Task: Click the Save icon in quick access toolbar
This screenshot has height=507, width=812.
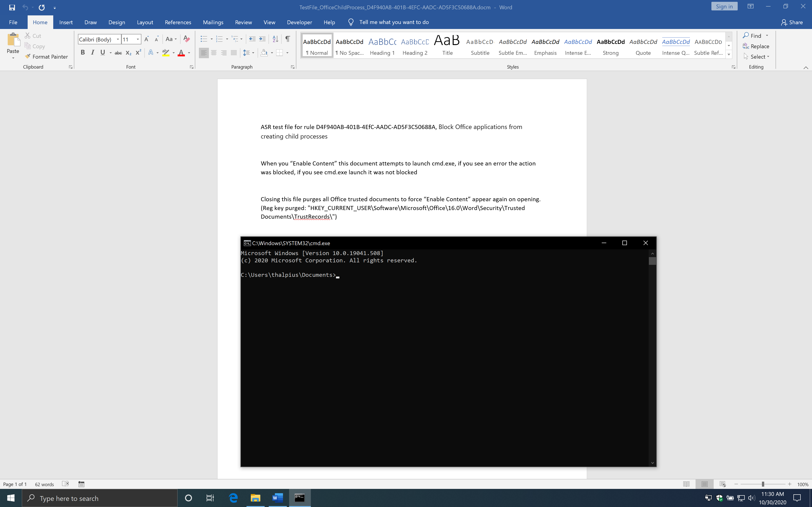Action: click(x=12, y=7)
